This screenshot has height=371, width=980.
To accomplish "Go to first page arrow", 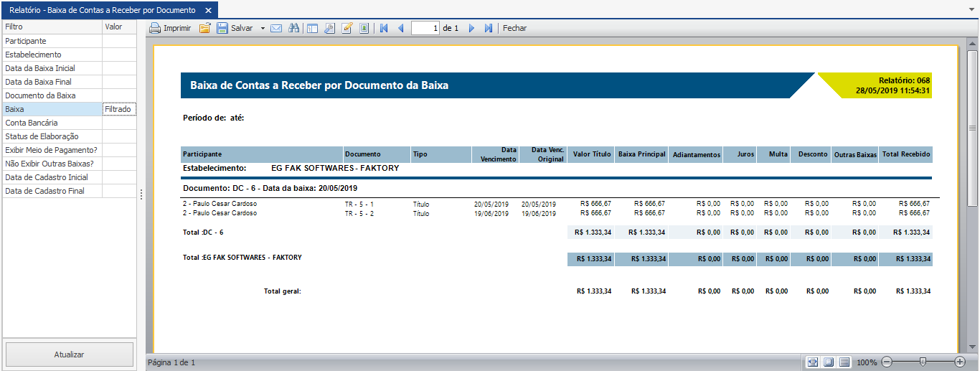I will [x=384, y=29].
